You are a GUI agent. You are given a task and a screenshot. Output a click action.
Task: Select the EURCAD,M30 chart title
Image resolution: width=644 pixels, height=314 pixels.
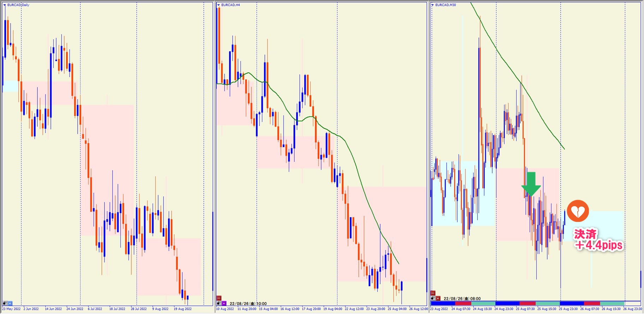446,5
